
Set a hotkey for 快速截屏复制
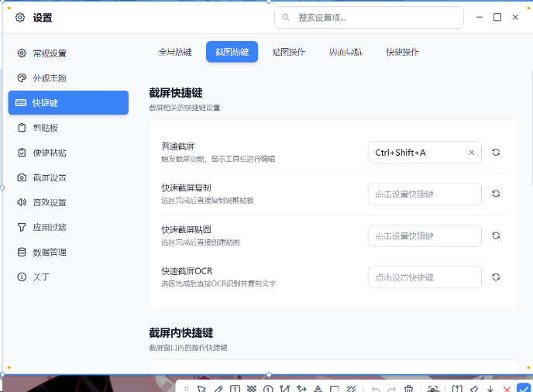425,194
